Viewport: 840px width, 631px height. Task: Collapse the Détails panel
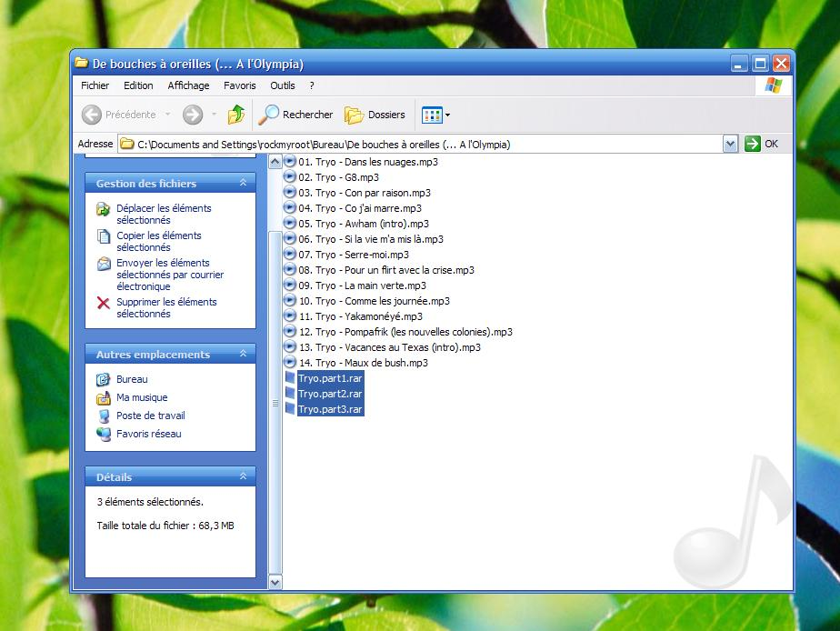(243, 476)
